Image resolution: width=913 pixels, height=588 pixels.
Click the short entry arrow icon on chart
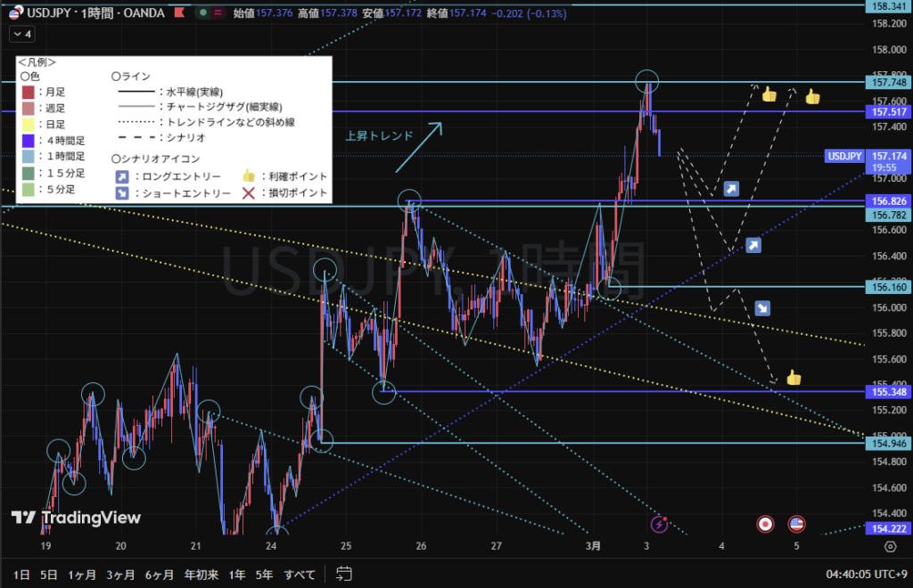click(x=762, y=307)
